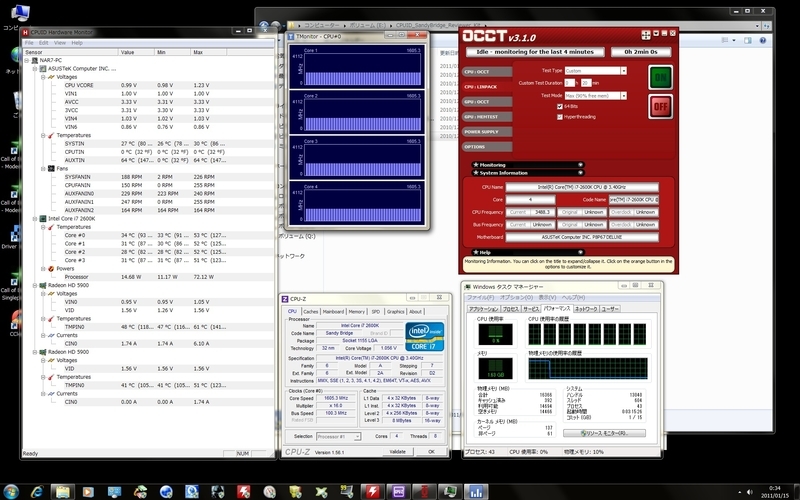Open the CPU : OCCT test tab
The image size is (800, 500).
point(487,72)
